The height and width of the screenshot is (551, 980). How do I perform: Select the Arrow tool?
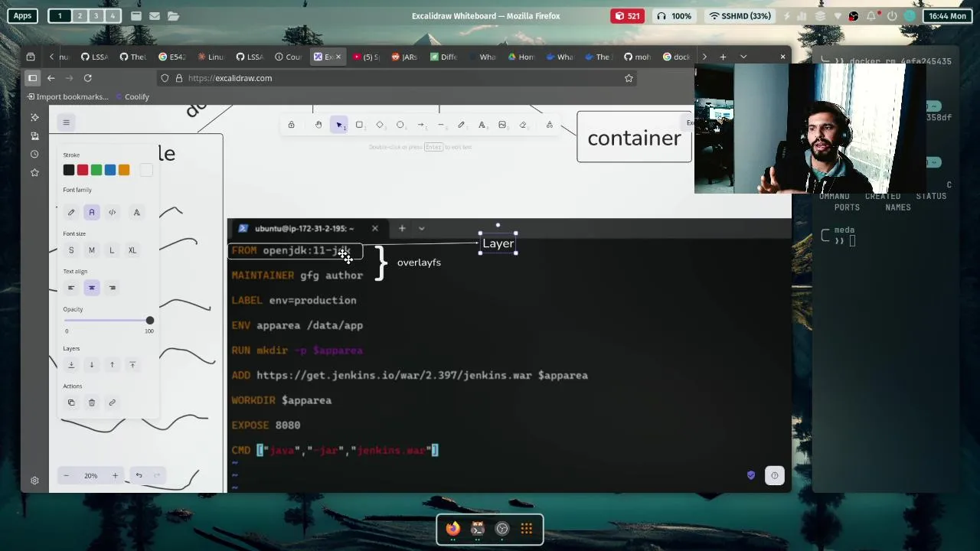click(420, 125)
